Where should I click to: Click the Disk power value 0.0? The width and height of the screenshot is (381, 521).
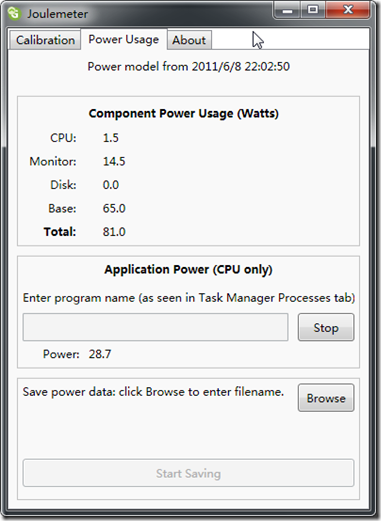(x=111, y=185)
